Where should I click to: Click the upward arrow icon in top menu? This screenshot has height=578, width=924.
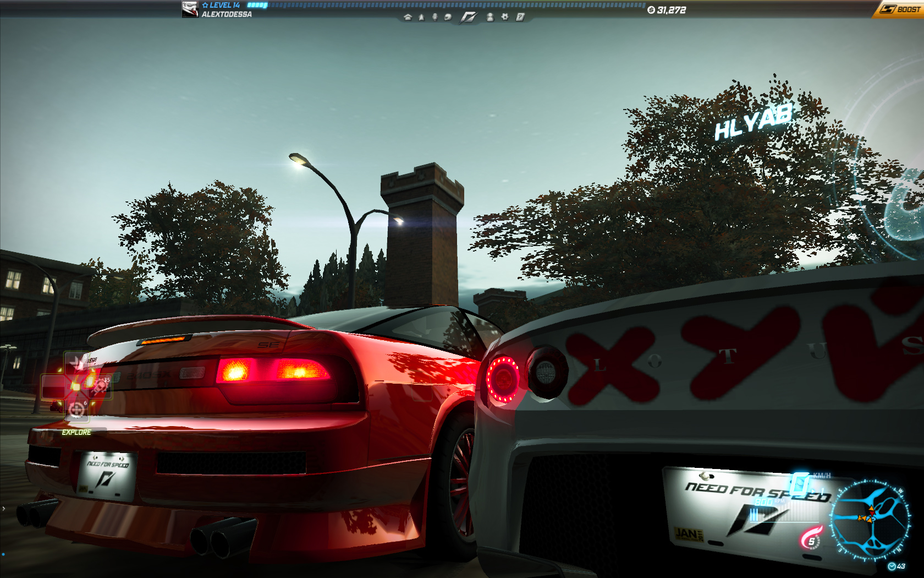pyautogui.click(x=421, y=17)
